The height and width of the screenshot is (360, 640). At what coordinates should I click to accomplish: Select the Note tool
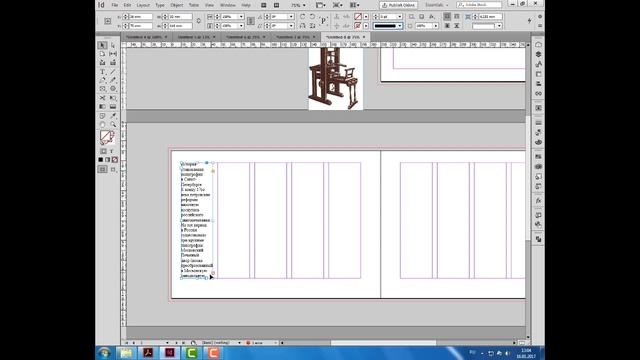click(x=102, y=116)
